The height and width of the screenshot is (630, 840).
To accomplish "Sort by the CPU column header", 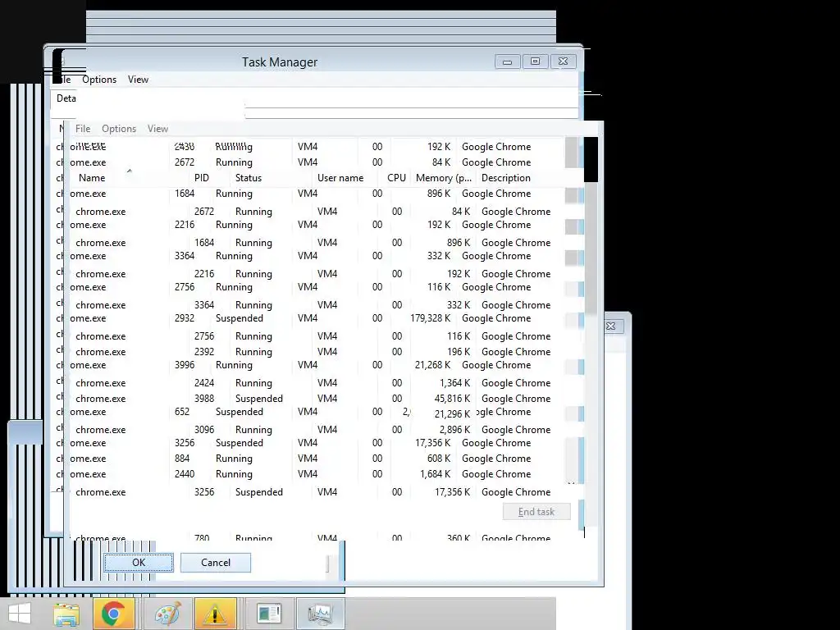I will [x=396, y=178].
